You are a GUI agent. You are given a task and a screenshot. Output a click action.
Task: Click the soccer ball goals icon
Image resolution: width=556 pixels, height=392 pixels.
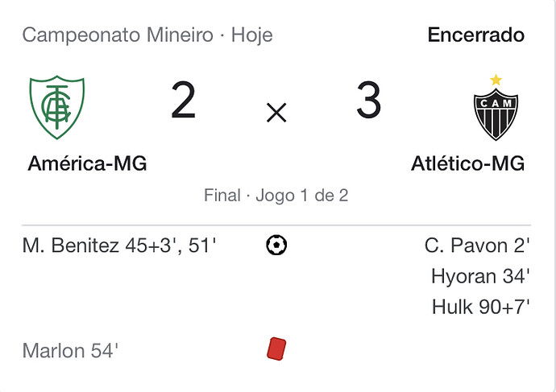click(x=276, y=245)
